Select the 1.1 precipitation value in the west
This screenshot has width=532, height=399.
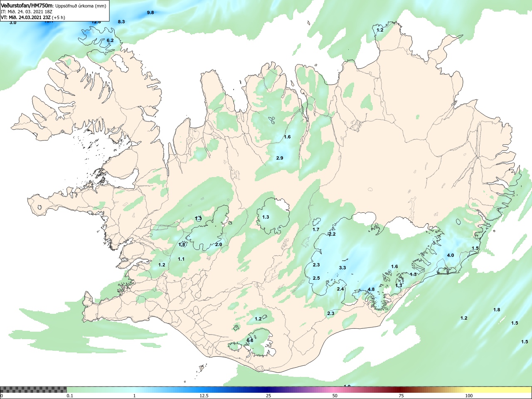tap(181, 259)
